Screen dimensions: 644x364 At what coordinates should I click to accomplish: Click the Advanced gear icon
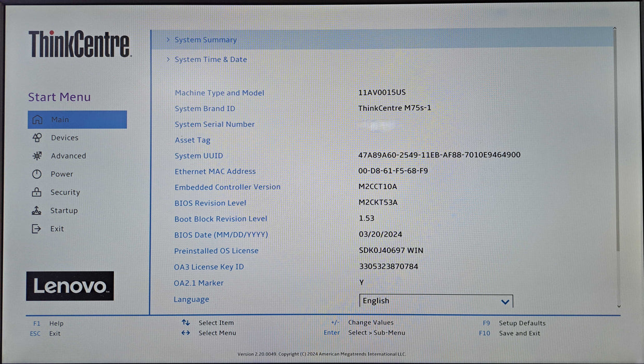37,156
